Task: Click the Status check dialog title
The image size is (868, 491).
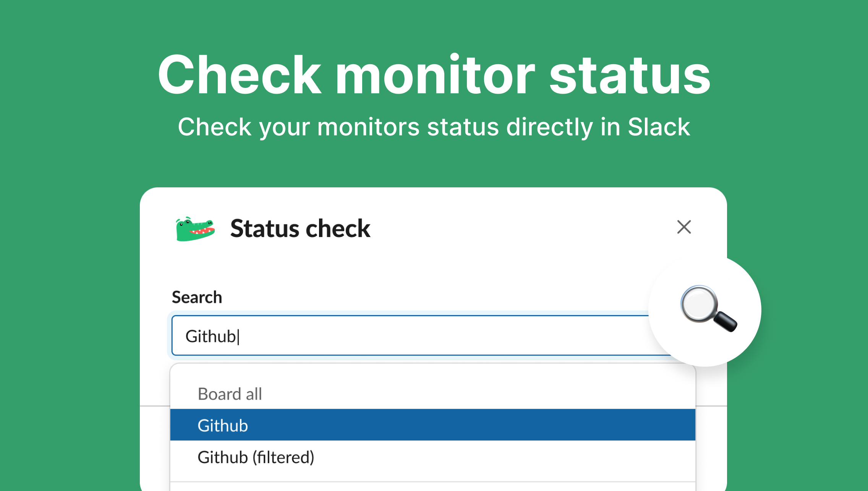Action: pyautogui.click(x=300, y=229)
